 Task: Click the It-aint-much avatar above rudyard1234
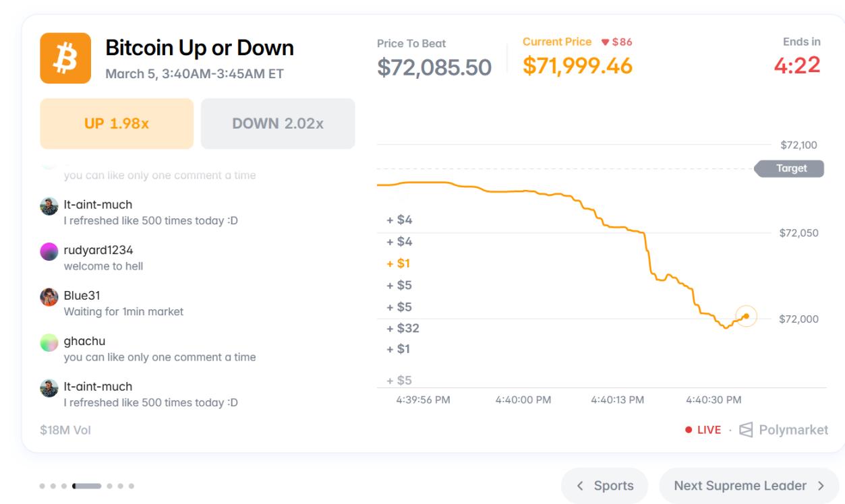click(49, 206)
